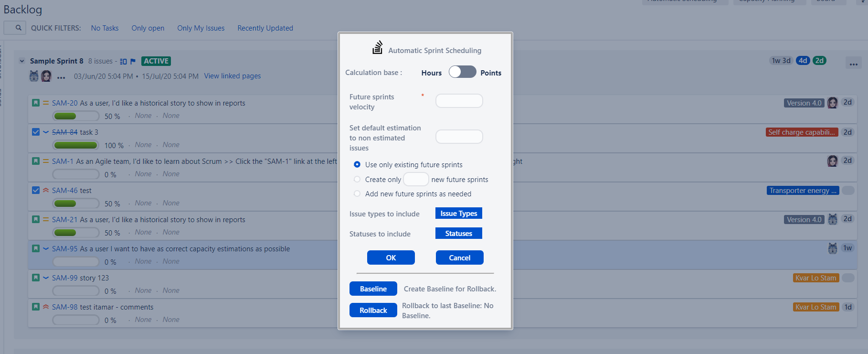Click the Automatic Sprint Scheduling dialog icon
Viewport: 868px width, 354px height.
pyautogui.click(x=378, y=47)
